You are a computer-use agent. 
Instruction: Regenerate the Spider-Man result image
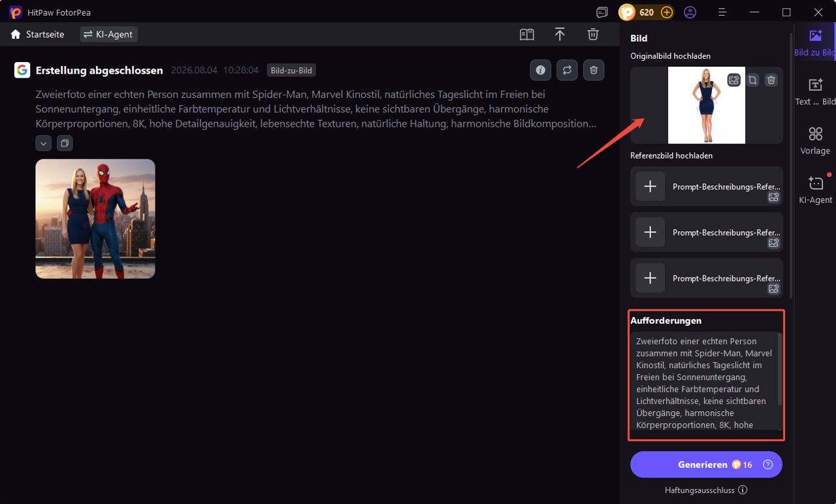(567, 70)
